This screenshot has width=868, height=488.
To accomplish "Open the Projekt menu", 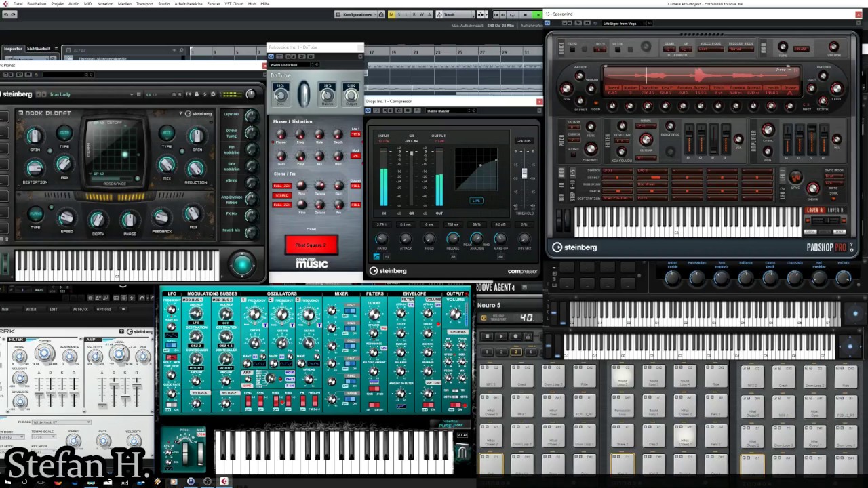I will point(58,4).
